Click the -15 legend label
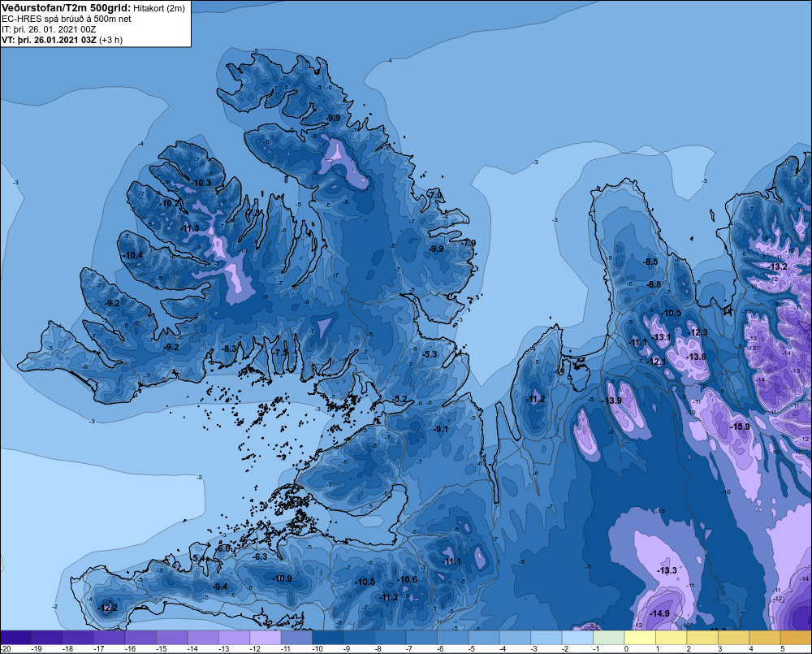Viewport: 812px width, 654px height. [161, 649]
